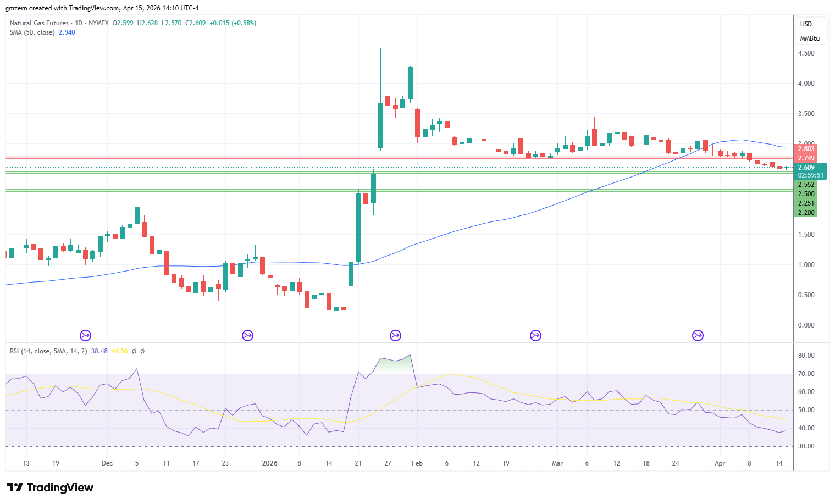Click the RSI axis 30.00 label
Image resolution: width=835 pixels, height=504 pixels.
(806, 446)
